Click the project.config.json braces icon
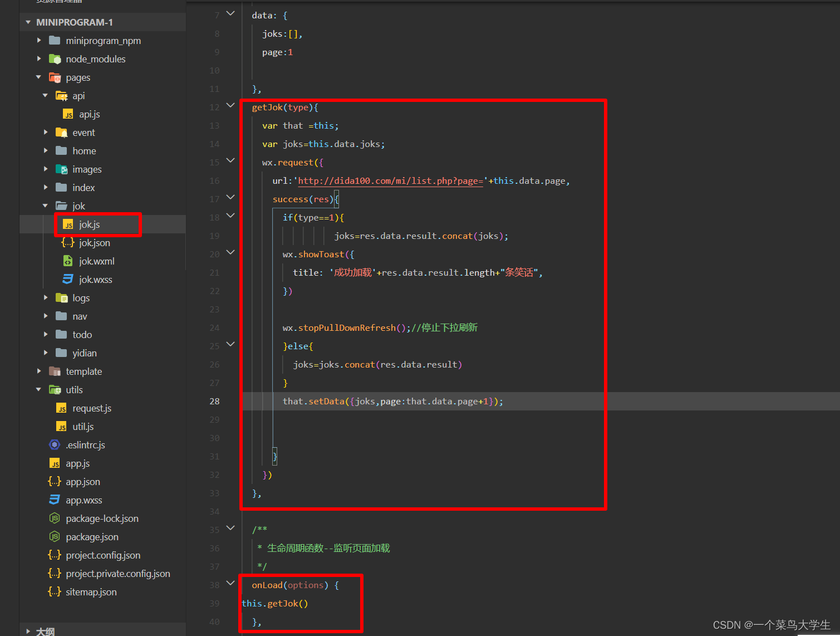This screenshot has height=636, width=840. (55, 555)
